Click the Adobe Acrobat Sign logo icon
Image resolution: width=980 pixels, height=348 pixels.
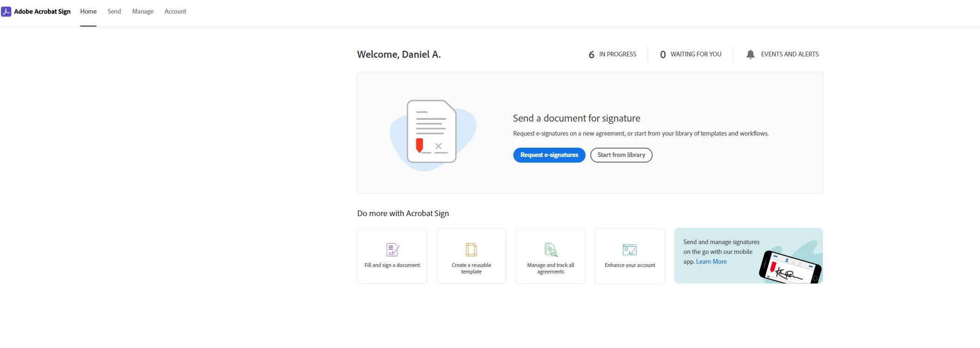click(x=6, y=12)
